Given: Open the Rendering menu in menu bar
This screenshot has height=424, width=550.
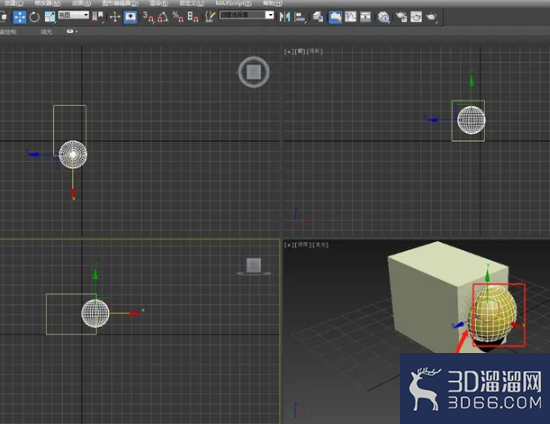Looking at the screenshot, I should click(x=158, y=3).
